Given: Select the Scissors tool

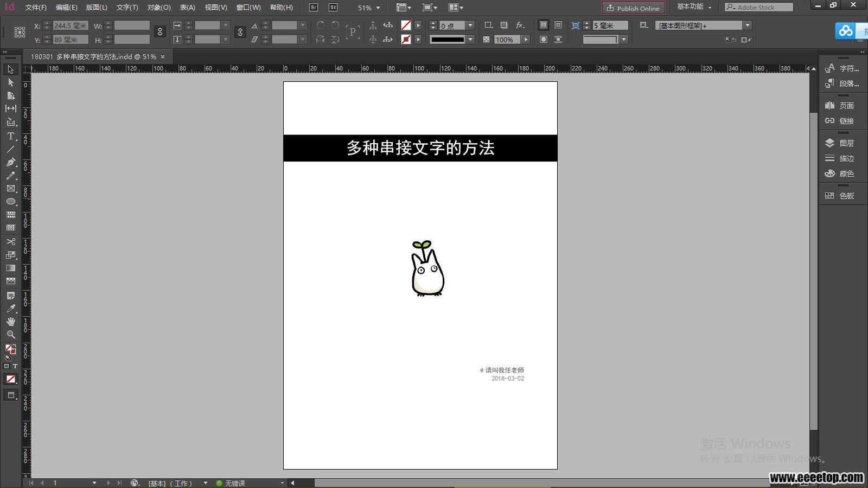Looking at the screenshot, I should pyautogui.click(x=10, y=242).
